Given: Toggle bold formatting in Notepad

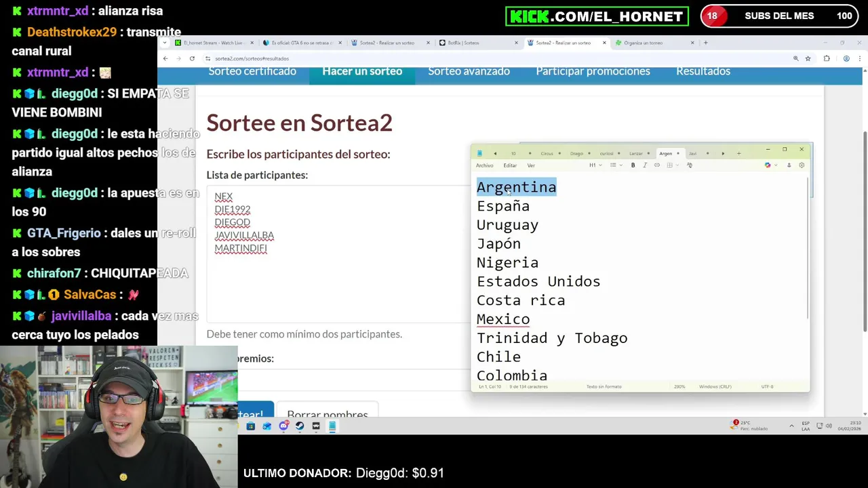Looking at the screenshot, I should click(x=633, y=165).
